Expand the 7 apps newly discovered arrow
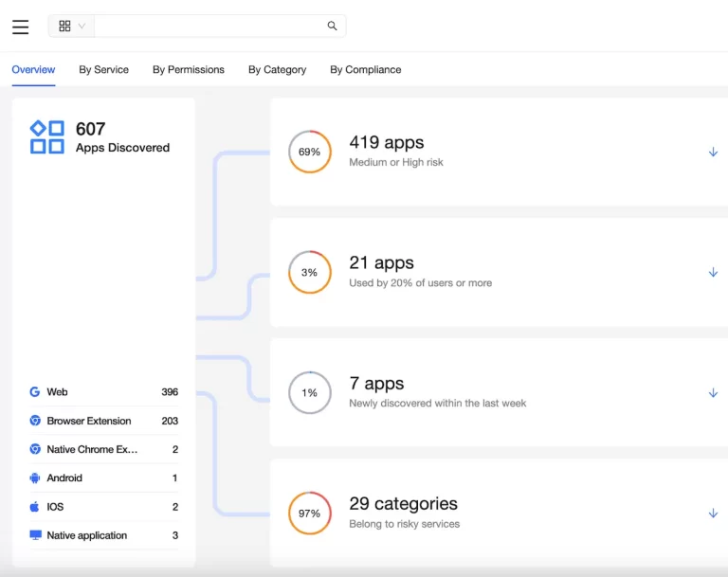Viewport: 728px width, 577px height. [x=713, y=393]
